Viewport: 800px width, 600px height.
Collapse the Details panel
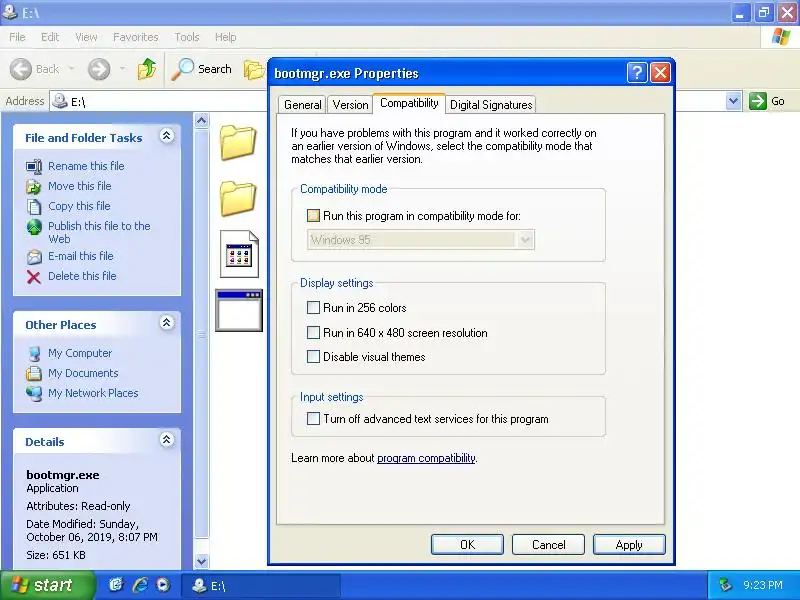point(166,439)
